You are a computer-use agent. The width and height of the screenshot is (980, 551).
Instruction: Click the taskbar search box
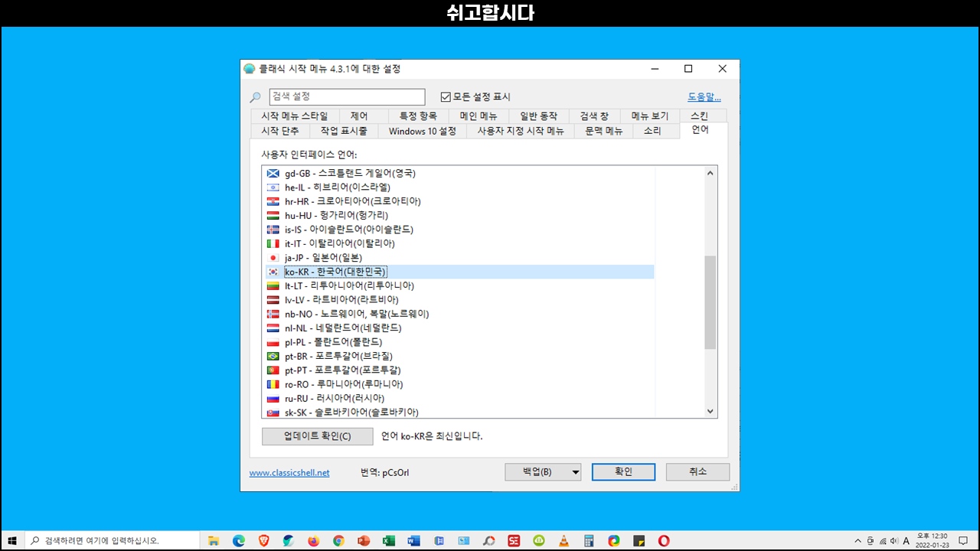click(113, 540)
